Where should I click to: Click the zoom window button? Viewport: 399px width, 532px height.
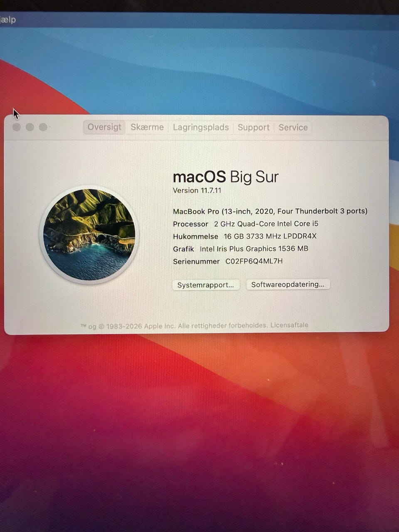(x=43, y=127)
